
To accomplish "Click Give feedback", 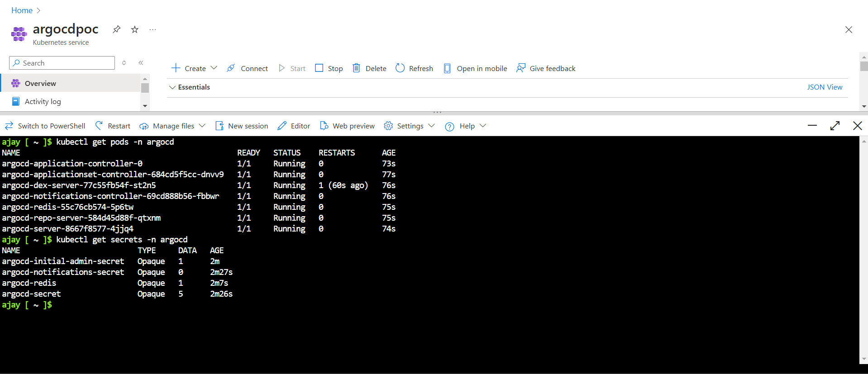I will pos(546,68).
